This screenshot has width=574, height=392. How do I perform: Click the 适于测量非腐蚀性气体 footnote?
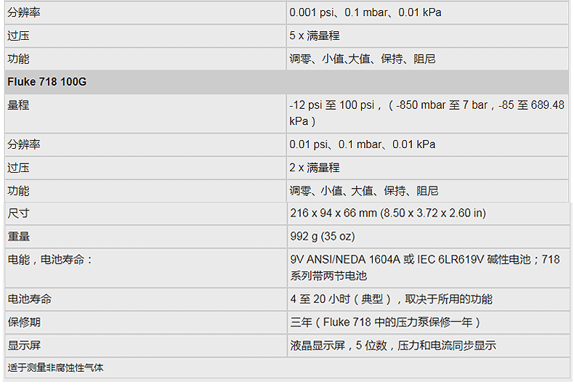click(55, 368)
